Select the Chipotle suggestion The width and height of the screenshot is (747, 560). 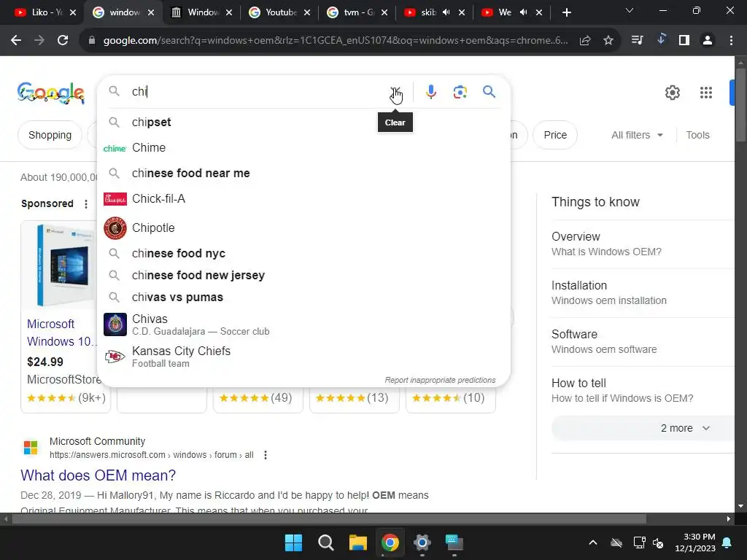click(x=303, y=227)
